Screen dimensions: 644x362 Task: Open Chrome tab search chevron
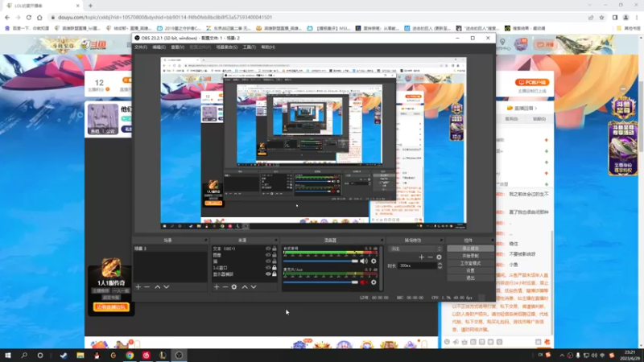(590, 6)
